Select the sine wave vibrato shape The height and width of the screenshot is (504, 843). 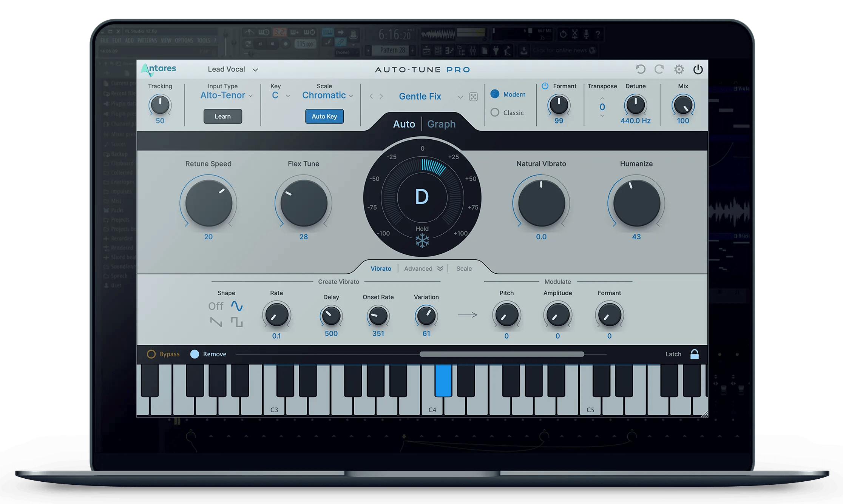coord(237,306)
